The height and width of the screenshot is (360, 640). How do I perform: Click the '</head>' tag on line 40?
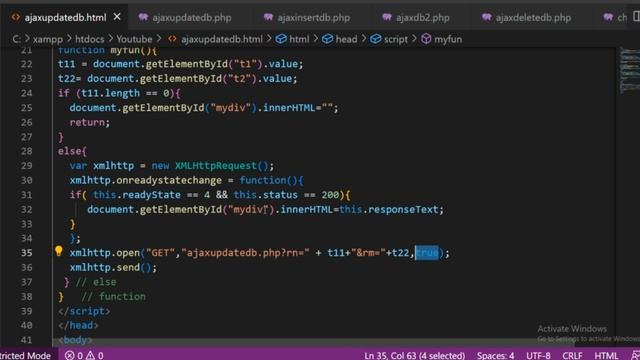[x=78, y=325]
